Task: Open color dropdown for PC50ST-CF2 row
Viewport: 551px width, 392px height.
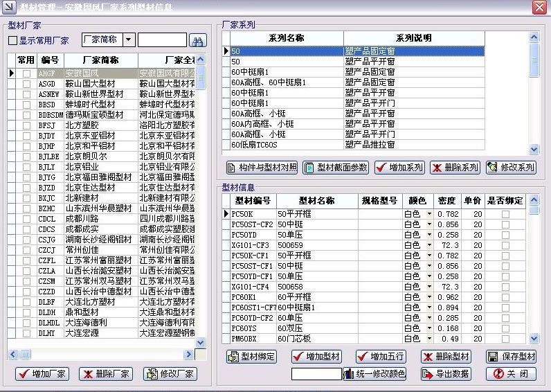Action: (x=429, y=224)
